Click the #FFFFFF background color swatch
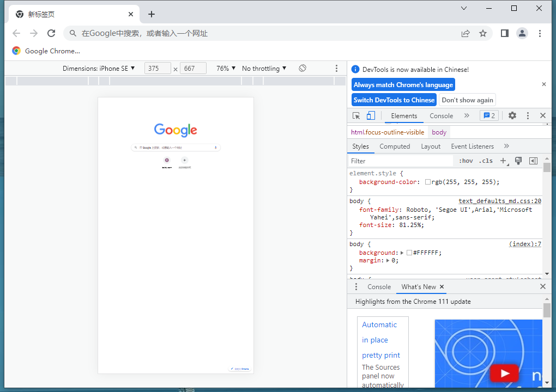This screenshot has height=392, width=556. [x=409, y=253]
